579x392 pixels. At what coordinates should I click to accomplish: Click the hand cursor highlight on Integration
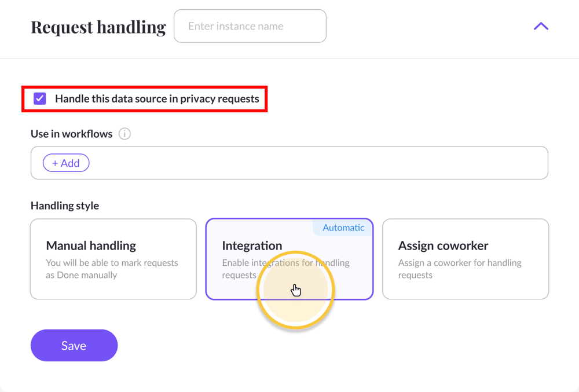296,289
